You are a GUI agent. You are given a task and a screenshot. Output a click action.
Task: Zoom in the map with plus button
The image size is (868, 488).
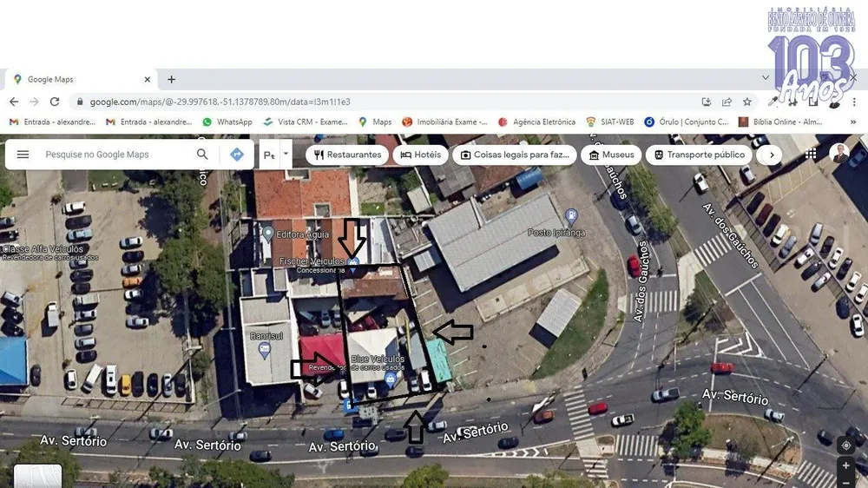pyautogui.click(x=845, y=465)
